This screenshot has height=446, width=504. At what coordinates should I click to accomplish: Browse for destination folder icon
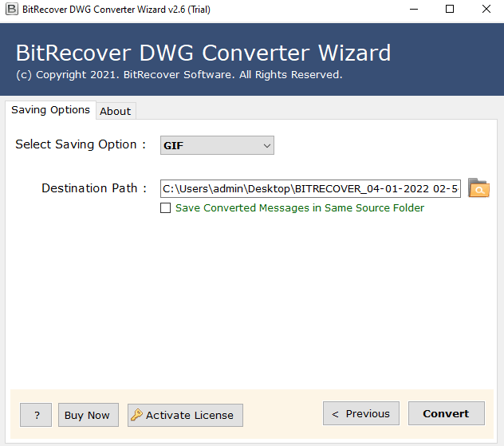click(478, 188)
